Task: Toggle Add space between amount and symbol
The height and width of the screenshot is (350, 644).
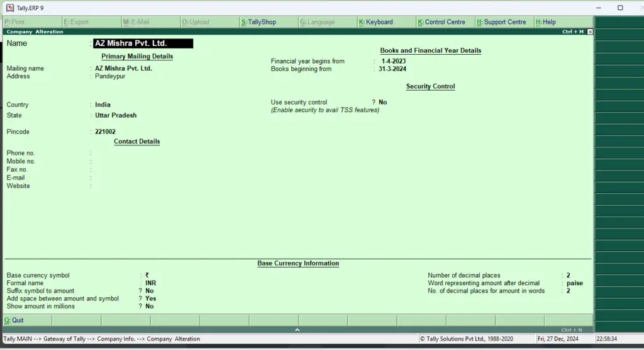Action: 151,299
